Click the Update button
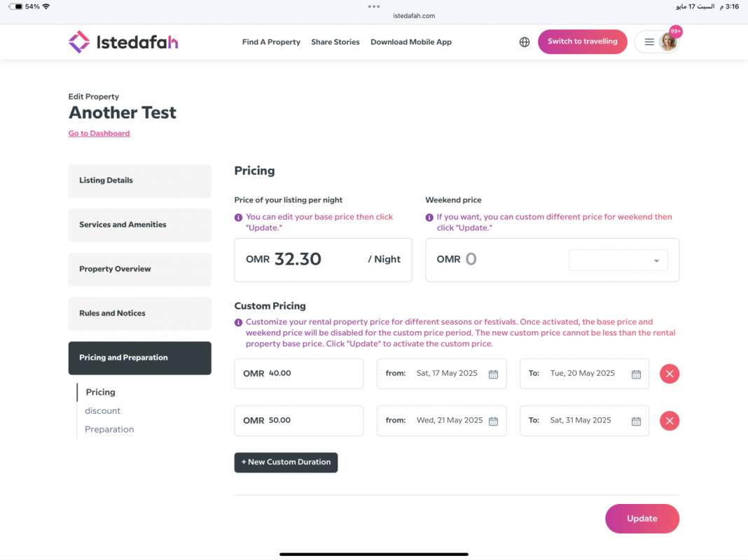Viewport: 748px width, 560px height. point(642,519)
